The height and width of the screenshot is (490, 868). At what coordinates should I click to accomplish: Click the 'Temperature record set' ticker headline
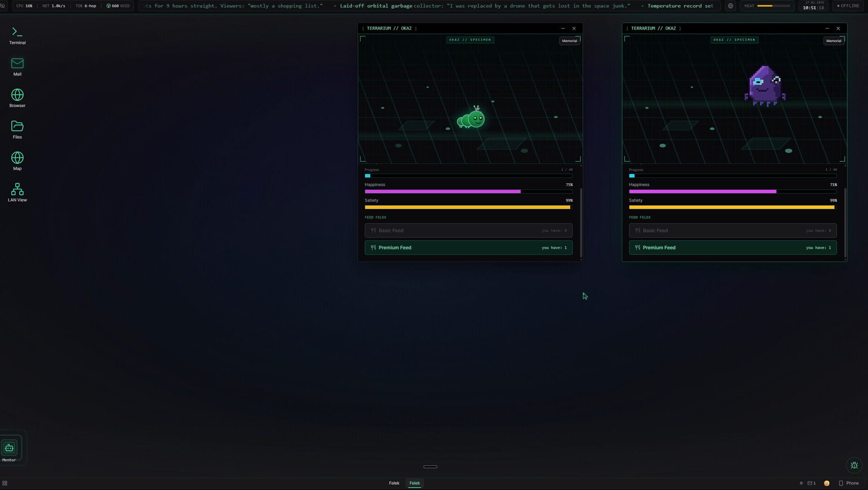pyautogui.click(x=680, y=6)
